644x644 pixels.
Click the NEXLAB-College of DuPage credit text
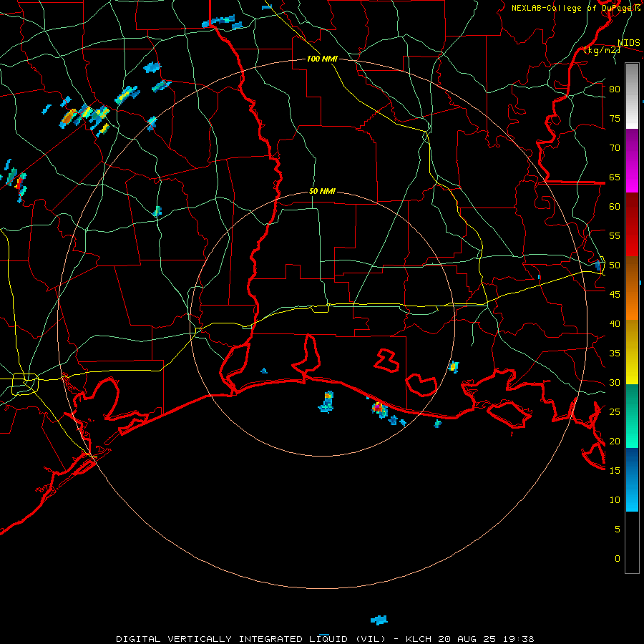pos(575,8)
